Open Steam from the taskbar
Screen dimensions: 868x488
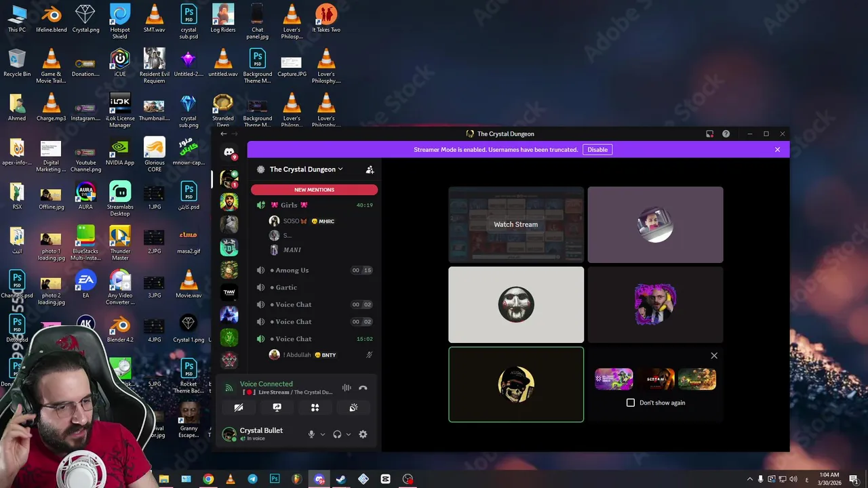tap(341, 479)
